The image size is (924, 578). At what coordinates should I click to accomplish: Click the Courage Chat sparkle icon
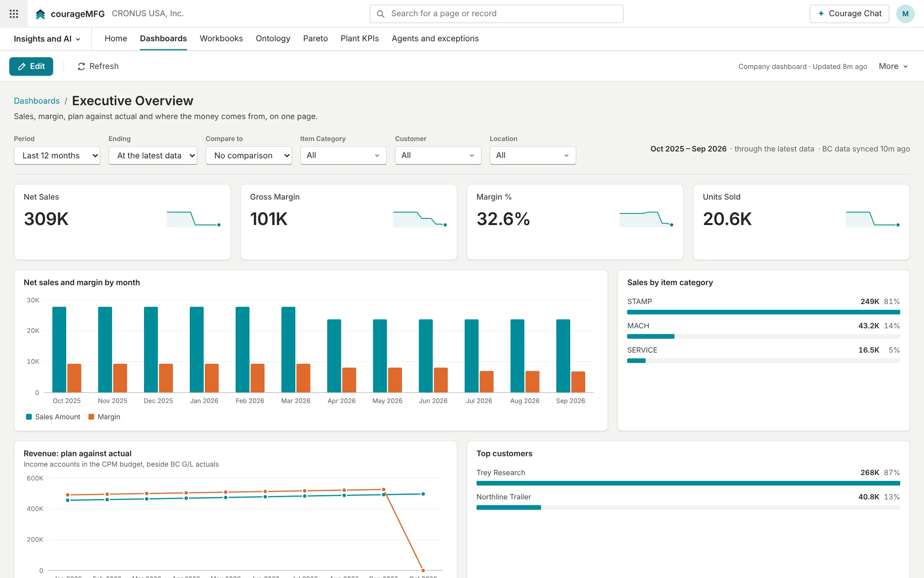[821, 13]
